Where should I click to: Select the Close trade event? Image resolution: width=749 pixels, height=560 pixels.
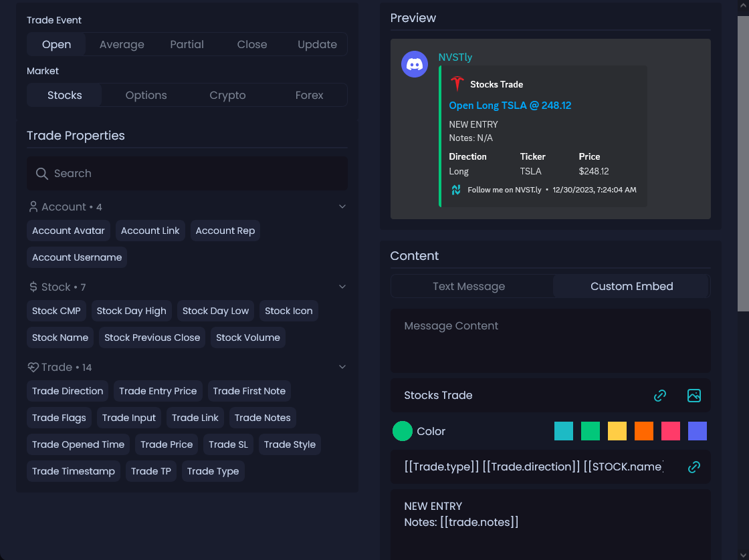click(251, 44)
